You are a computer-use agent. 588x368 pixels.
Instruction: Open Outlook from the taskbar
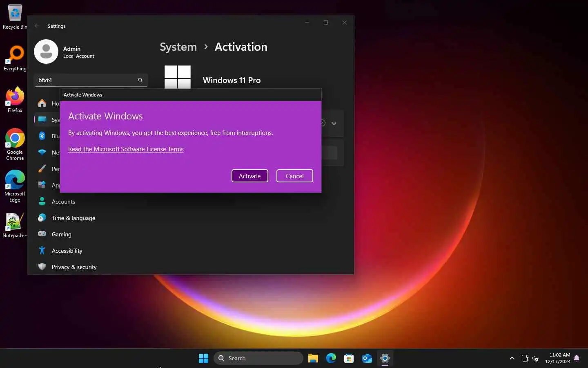367,358
